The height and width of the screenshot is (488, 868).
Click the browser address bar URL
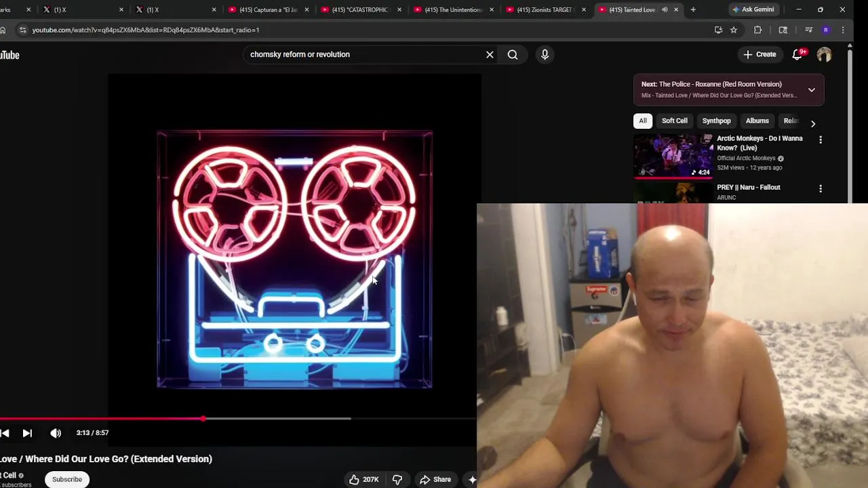146,30
